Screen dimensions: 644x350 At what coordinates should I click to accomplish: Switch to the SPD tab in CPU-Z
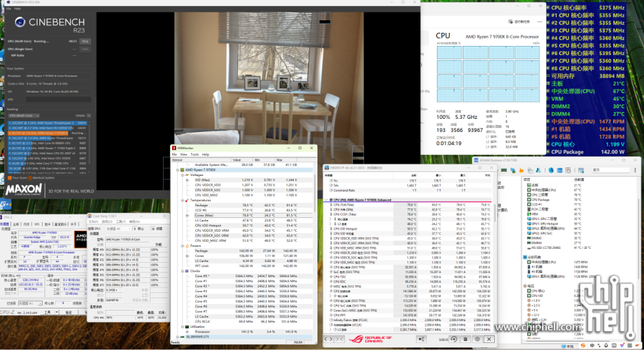click(x=37, y=225)
